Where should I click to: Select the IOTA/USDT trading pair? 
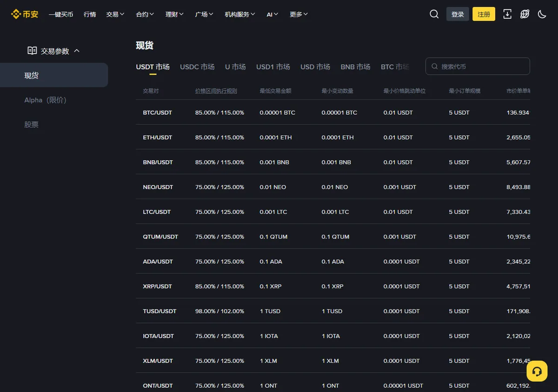click(159, 336)
